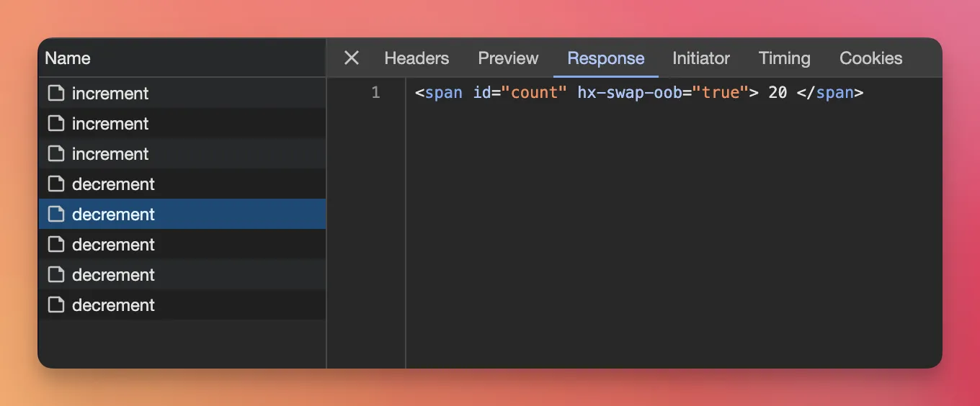This screenshot has width=980, height=406.
Task: Select the third increment request name
Action: 110,154
